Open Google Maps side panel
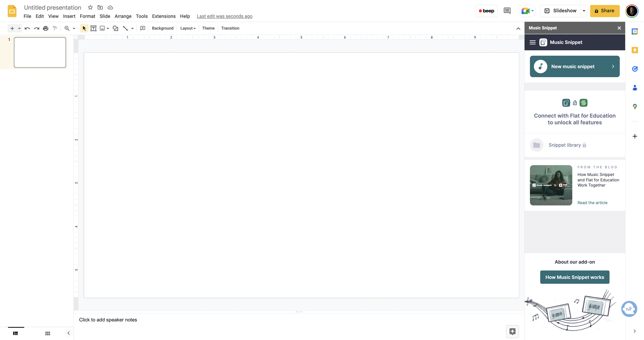This screenshot has height=340, width=644. (x=635, y=106)
